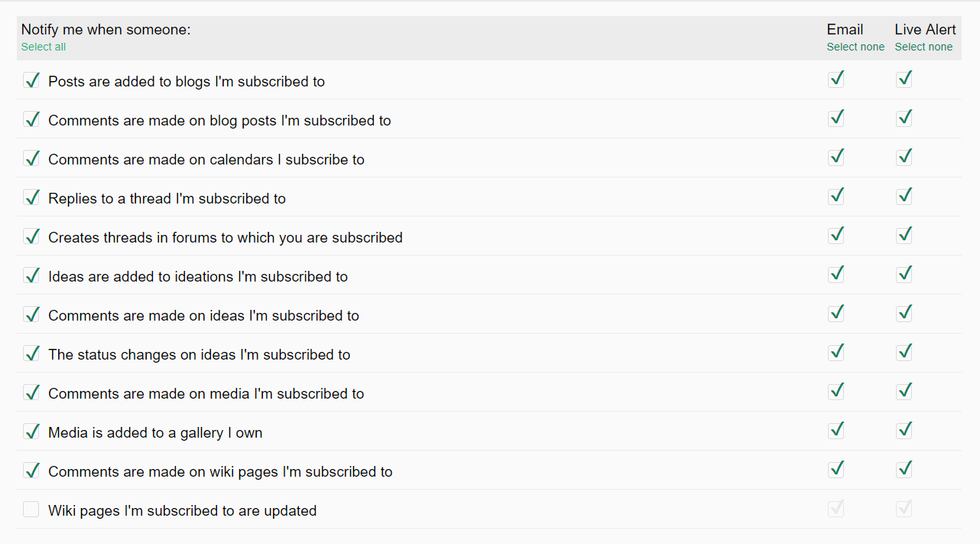Uncheck 'Posts are added to blogs' row checkbox
The image size is (980, 544).
coord(31,80)
